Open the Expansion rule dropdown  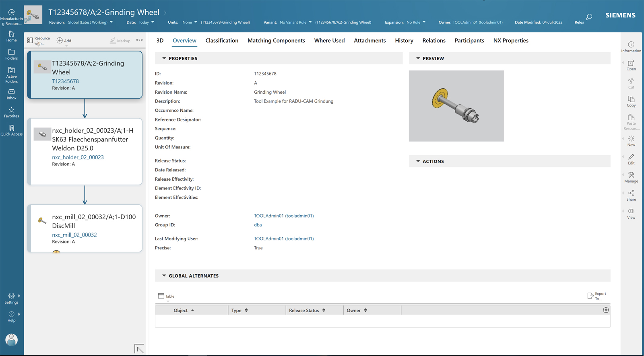(x=416, y=22)
